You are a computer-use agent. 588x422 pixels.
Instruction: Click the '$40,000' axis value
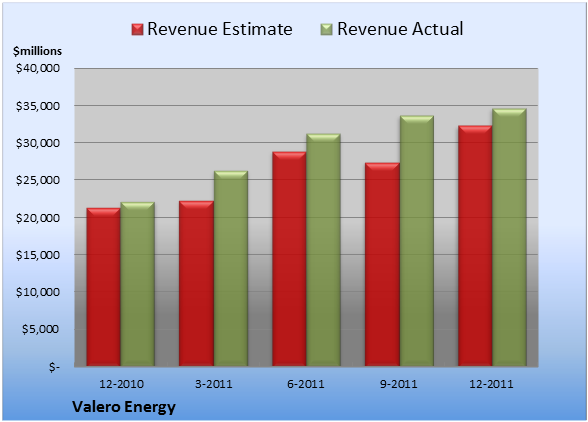tap(38, 68)
